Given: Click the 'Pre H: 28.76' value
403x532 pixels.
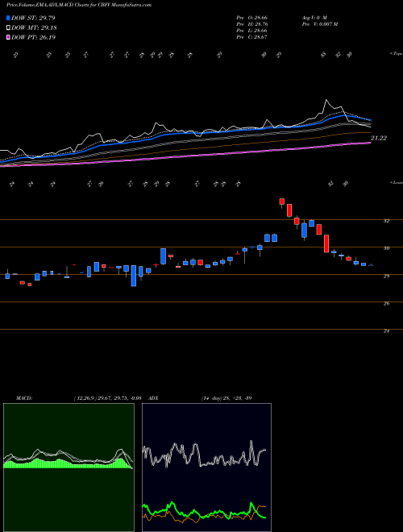Looking at the screenshot, I should point(252,24).
